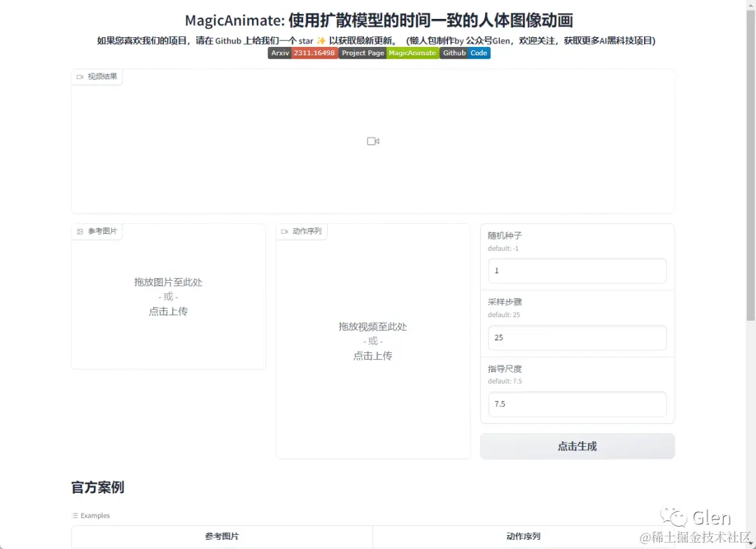756x549 pixels.
Task: Select the 动作序列 column header in the examples table
Action: click(x=523, y=536)
